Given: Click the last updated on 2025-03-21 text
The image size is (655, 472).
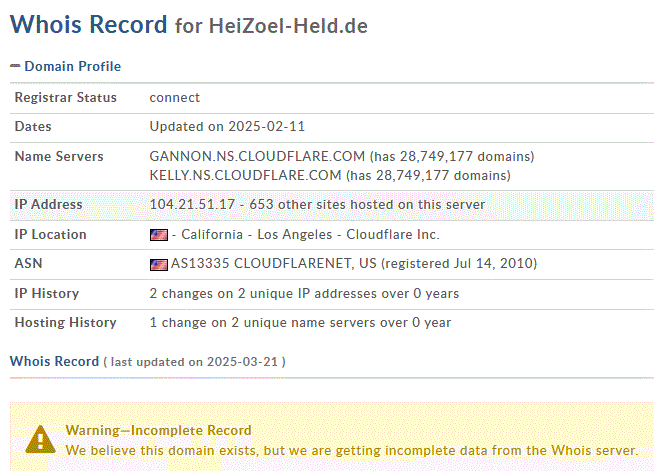Looking at the screenshot, I should pyautogui.click(x=194, y=362).
